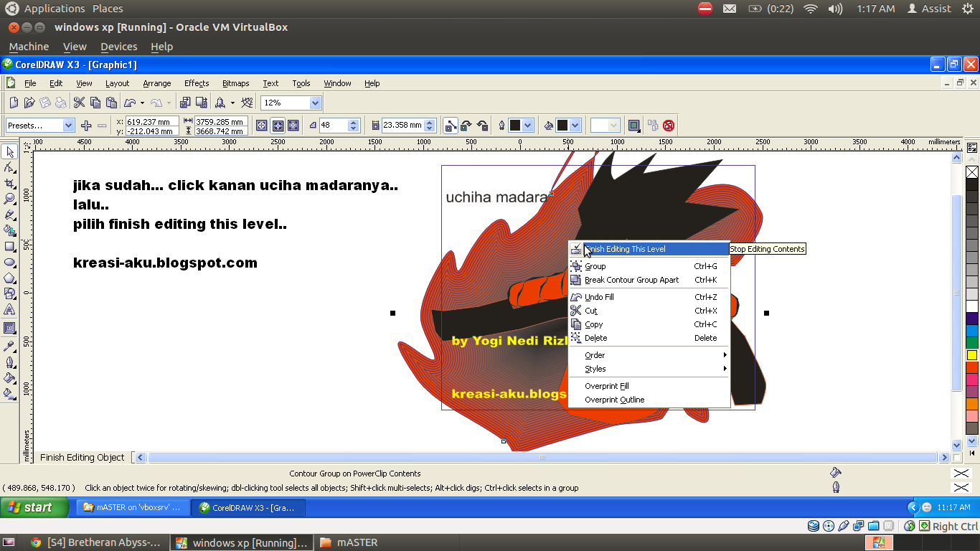980x551 pixels.
Task: Open the 12% zoom level dropdown
Action: (315, 103)
